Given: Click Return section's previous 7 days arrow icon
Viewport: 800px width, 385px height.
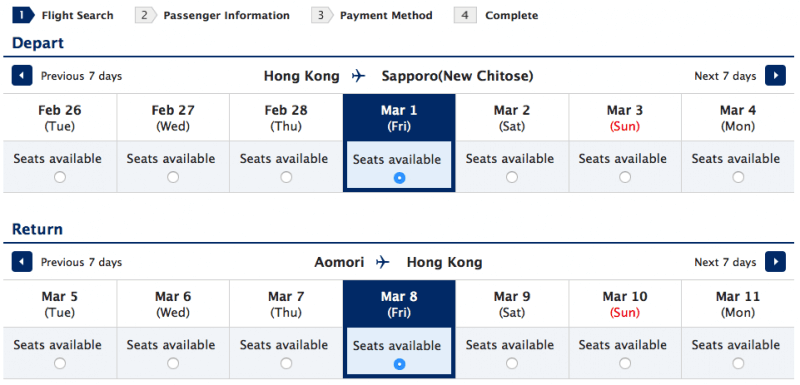Looking at the screenshot, I should 22,262.
